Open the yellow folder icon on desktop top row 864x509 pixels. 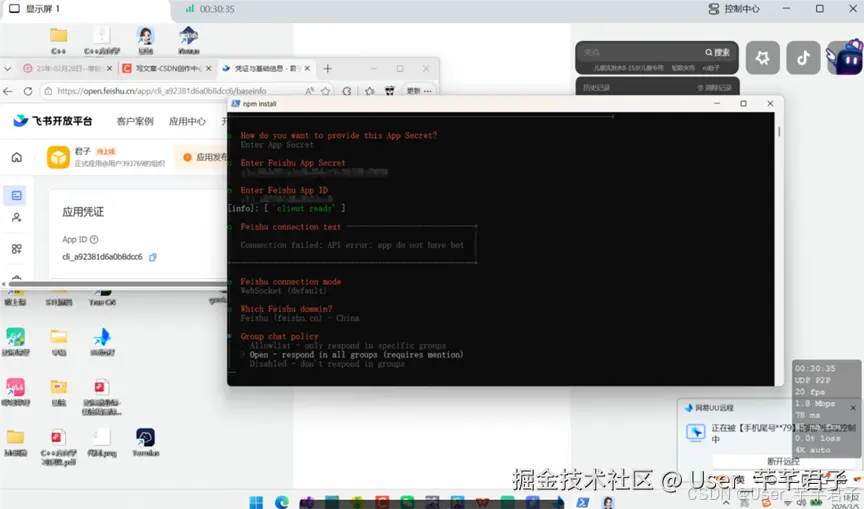click(x=58, y=36)
